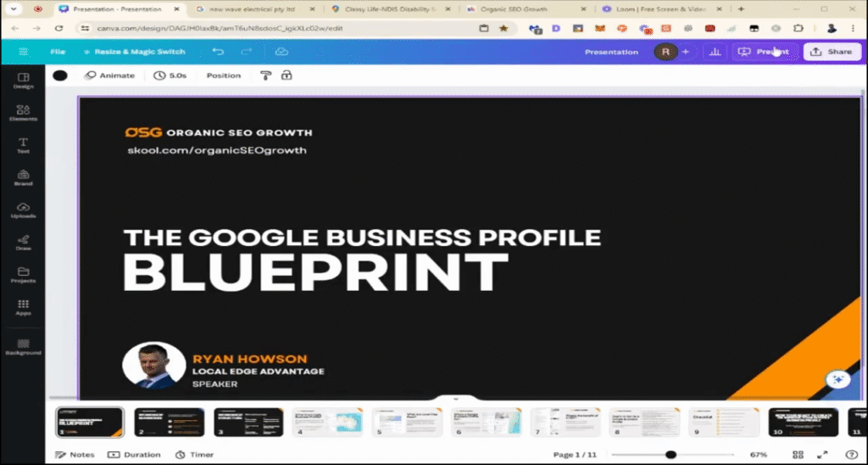Switch to grid view icon

click(x=798, y=455)
